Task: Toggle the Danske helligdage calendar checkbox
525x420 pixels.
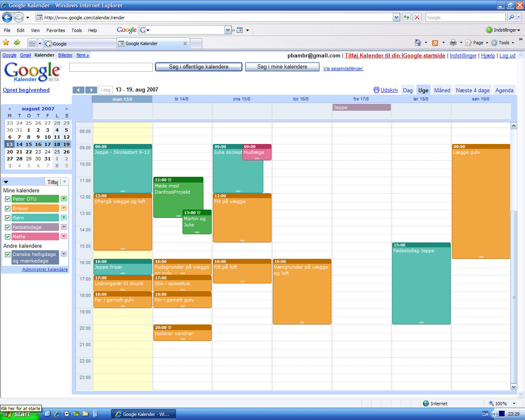Action: click(7, 254)
